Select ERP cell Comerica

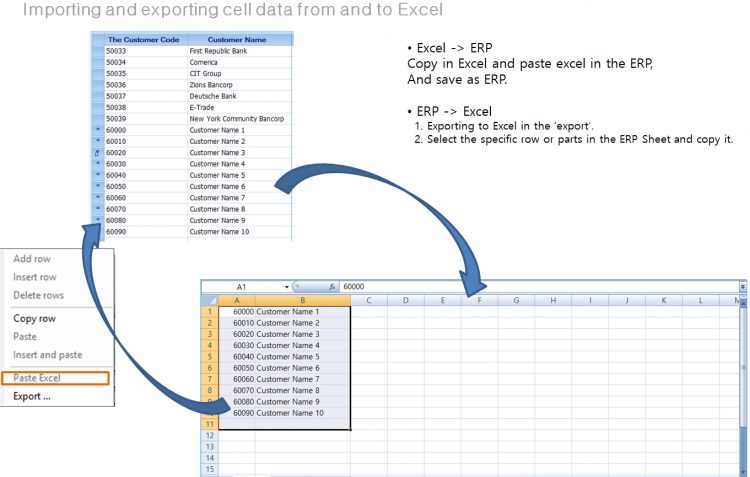click(x=240, y=62)
